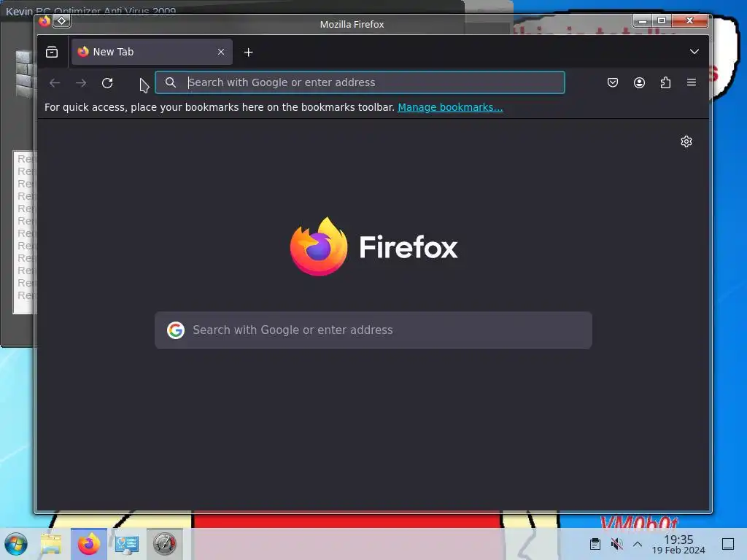Open the application hamburger menu
The image size is (747, 560).
[x=692, y=82]
